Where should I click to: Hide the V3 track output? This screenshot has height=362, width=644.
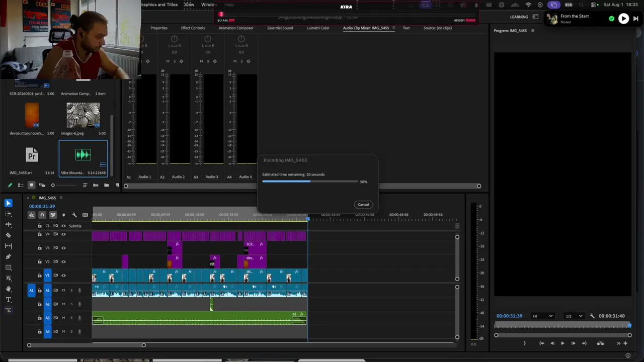click(63, 248)
